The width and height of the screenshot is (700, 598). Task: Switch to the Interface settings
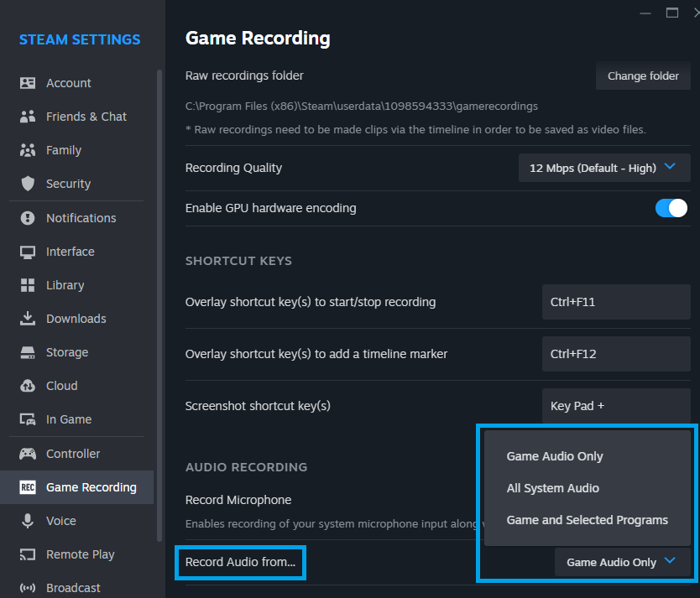[x=76, y=252]
